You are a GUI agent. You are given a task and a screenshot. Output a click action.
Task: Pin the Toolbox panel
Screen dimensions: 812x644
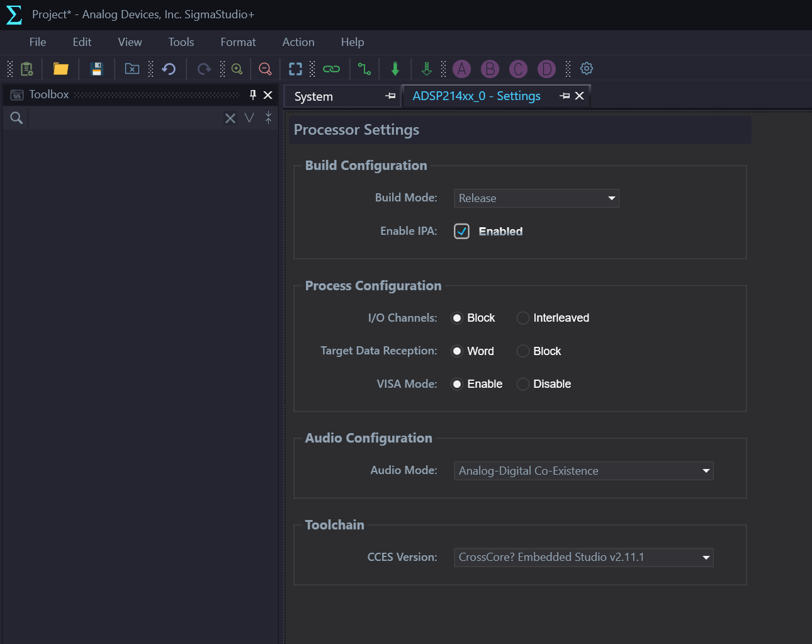point(253,95)
